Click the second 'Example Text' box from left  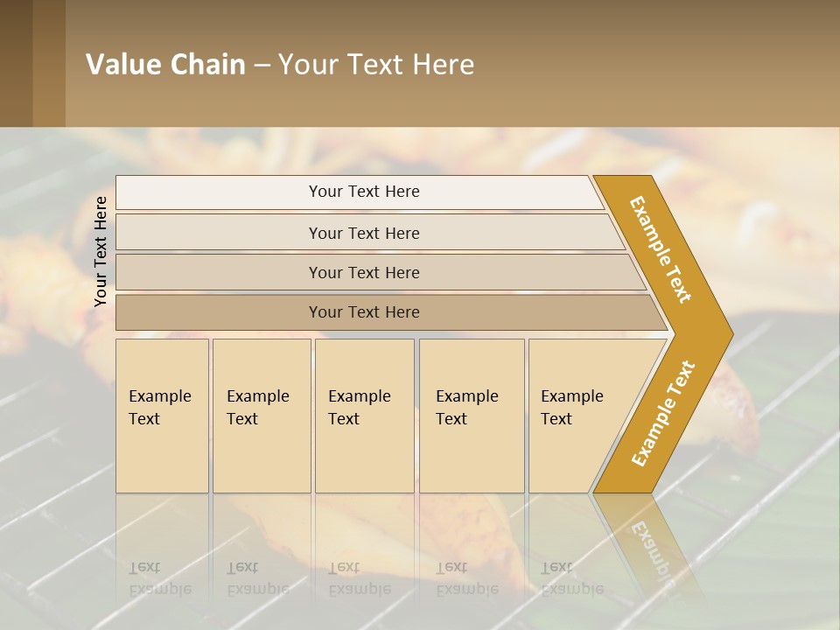[x=262, y=415]
